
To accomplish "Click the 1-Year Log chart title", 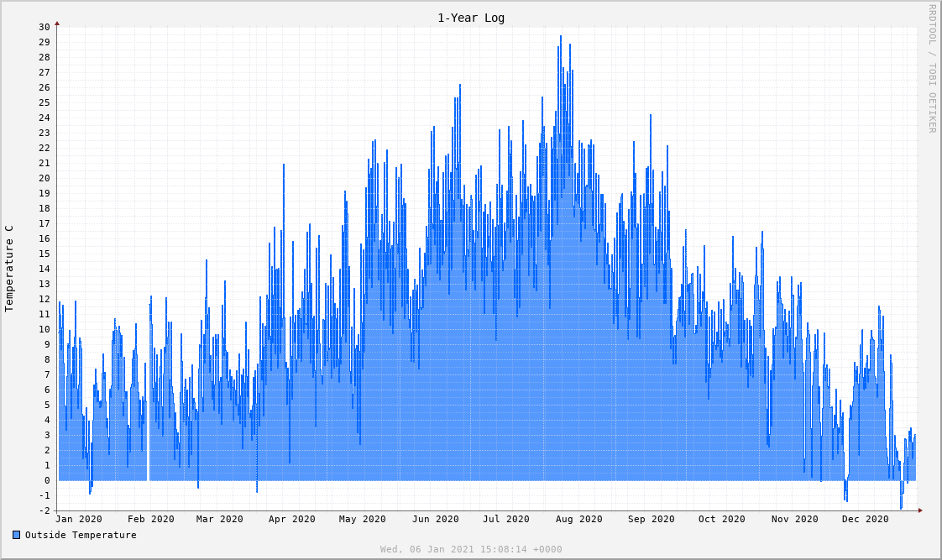I will [x=470, y=18].
